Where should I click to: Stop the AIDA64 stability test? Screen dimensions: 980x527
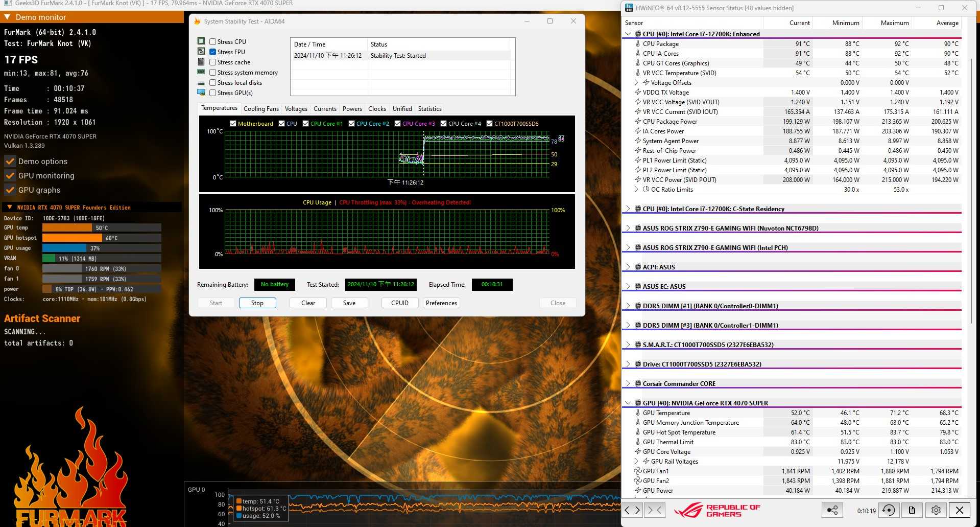coord(257,303)
